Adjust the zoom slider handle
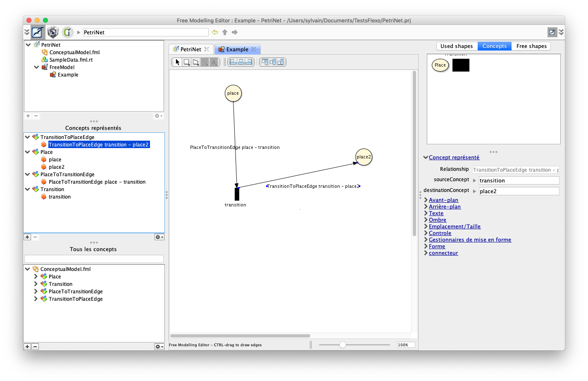 point(343,345)
